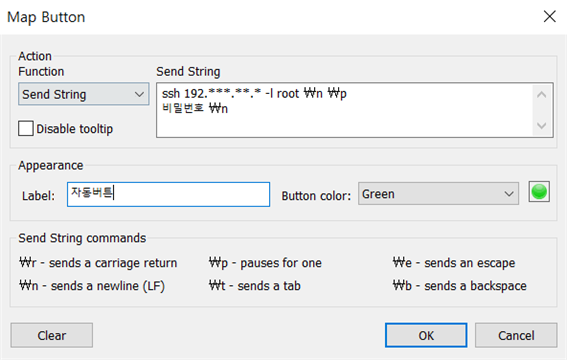
Task: Click the Cancel button
Action: [516, 336]
